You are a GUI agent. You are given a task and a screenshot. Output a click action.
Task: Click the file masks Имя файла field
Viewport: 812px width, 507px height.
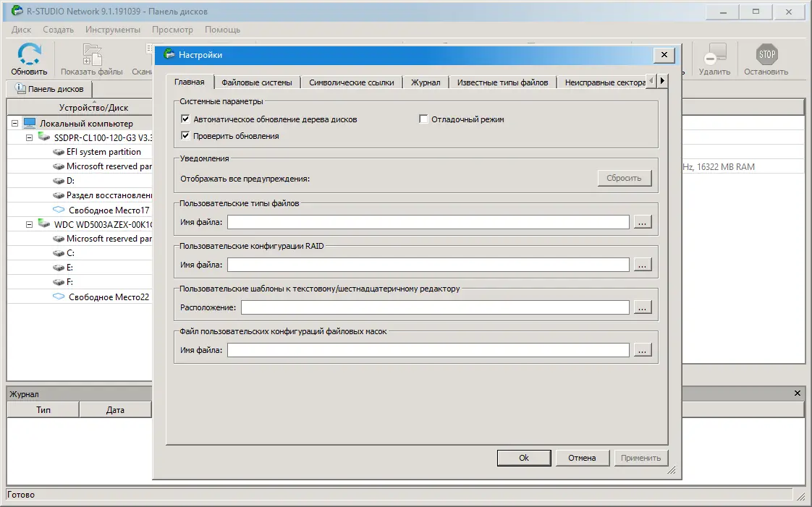[428, 350]
